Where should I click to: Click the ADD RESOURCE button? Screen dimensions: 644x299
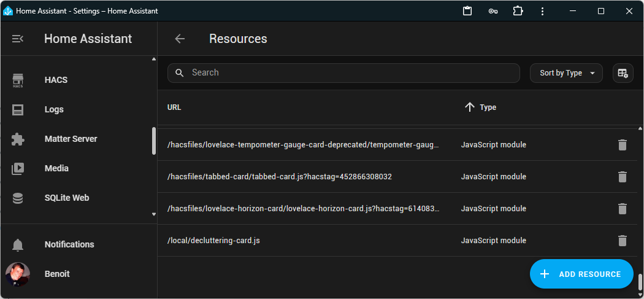coord(581,274)
